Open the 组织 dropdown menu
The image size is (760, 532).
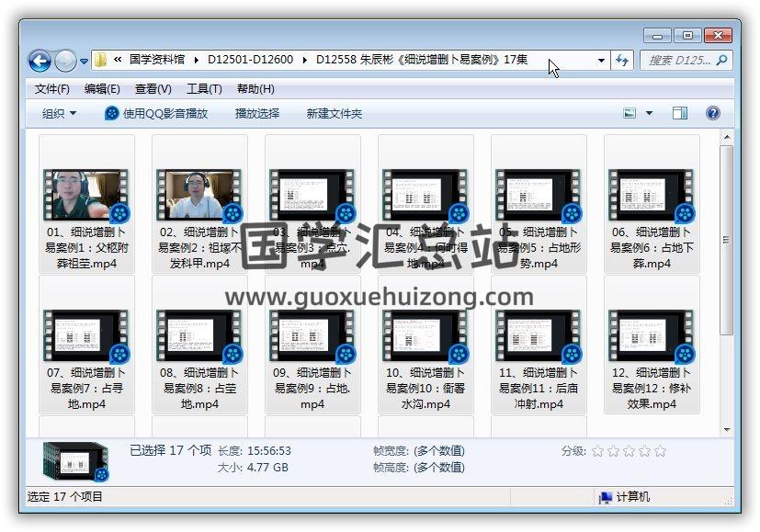point(60,113)
